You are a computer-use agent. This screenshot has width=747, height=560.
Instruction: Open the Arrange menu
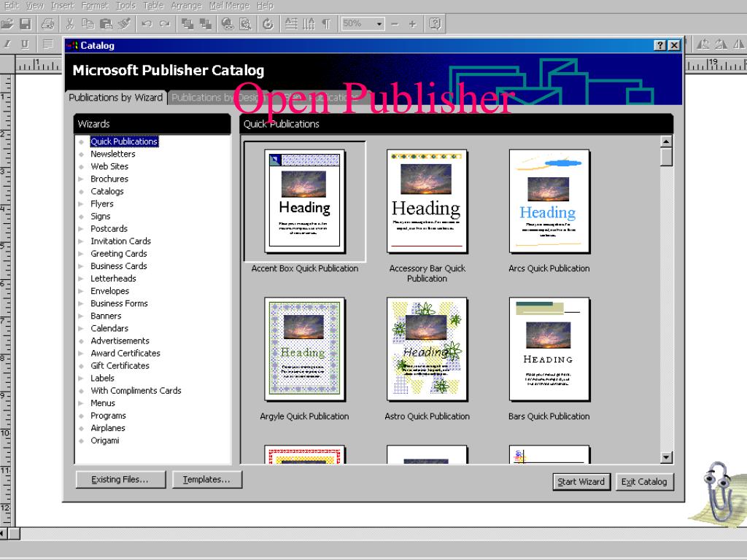(x=186, y=6)
